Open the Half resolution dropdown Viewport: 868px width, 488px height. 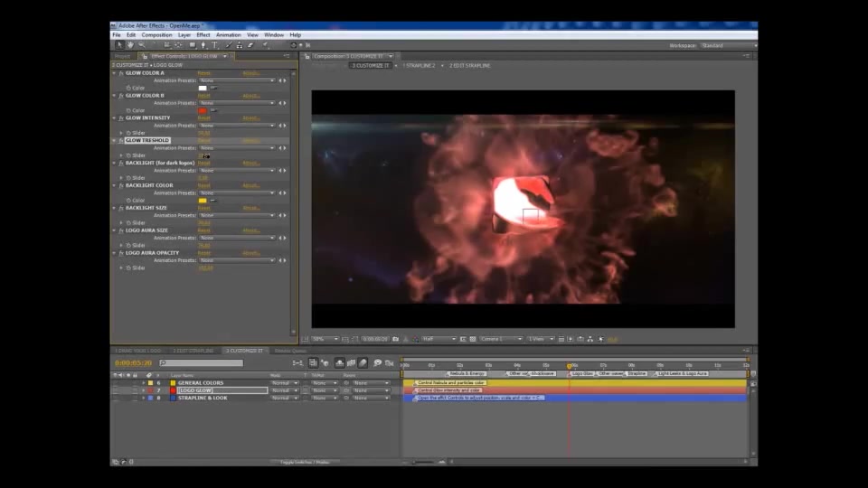pos(439,339)
